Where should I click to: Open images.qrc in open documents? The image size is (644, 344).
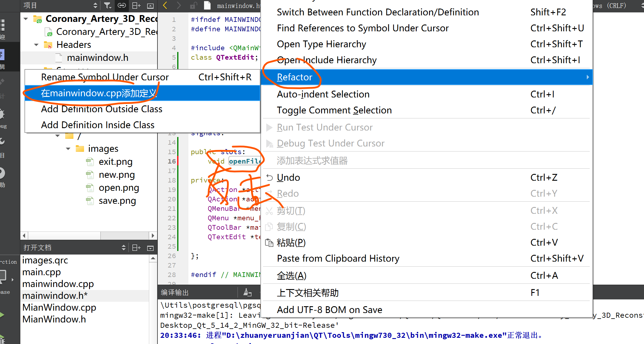45,260
